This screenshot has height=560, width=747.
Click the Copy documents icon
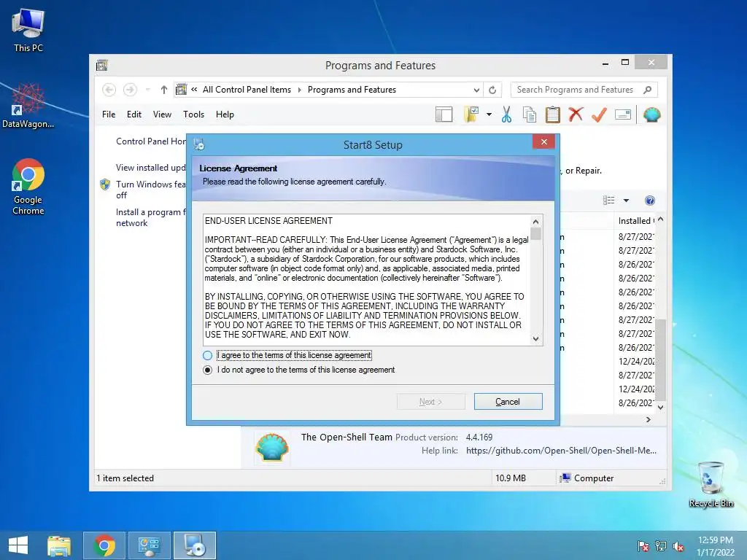click(x=530, y=114)
